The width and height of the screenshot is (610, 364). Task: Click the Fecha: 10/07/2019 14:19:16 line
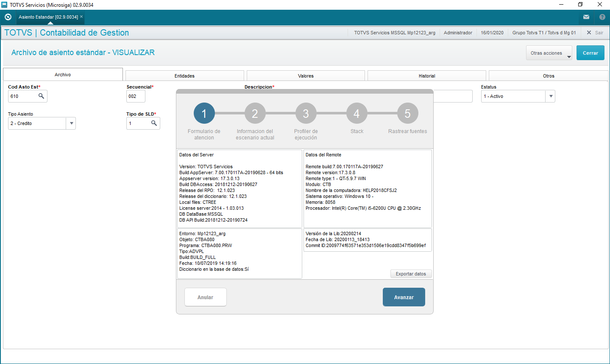point(208,263)
